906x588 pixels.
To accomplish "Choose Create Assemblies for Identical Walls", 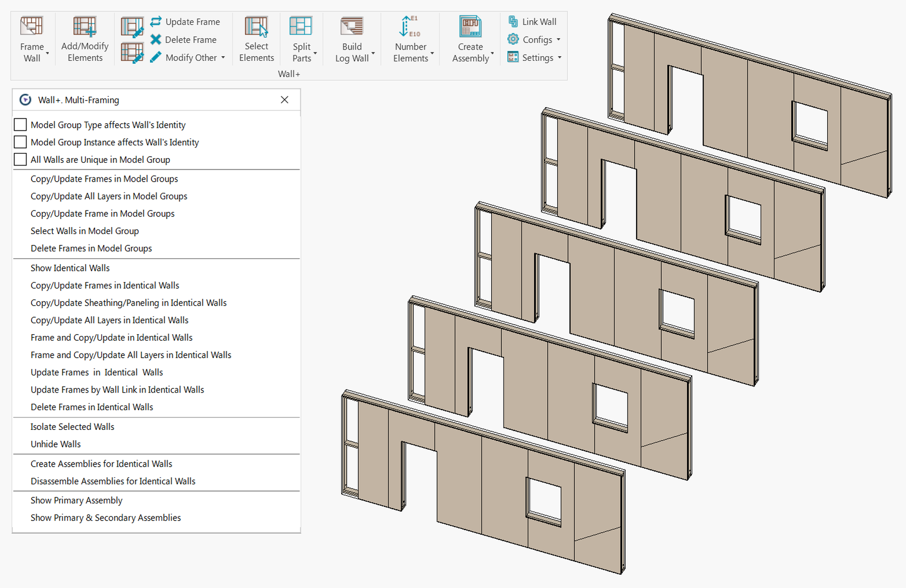I will coord(101,463).
